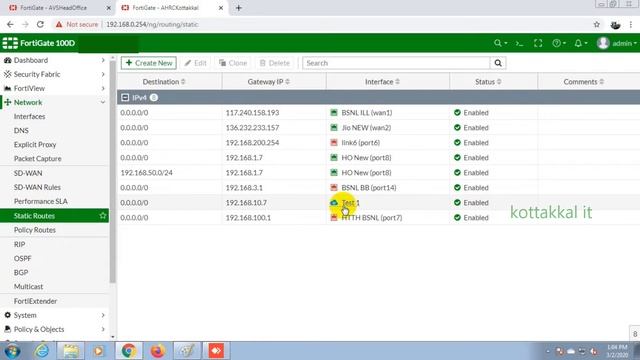Open the Multicast page
The width and height of the screenshot is (640, 360).
coord(28,287)
